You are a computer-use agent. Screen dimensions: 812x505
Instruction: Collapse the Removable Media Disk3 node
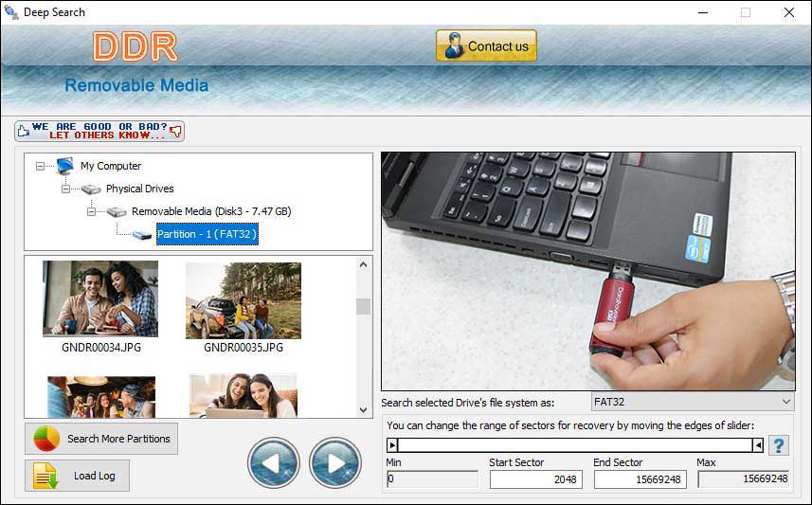91,212
